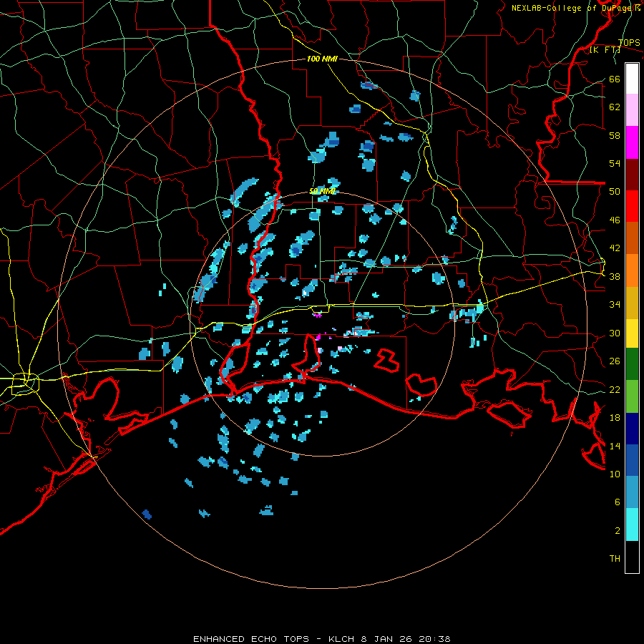Click the light pink 62 kft swatch
The height and width of the screenshot is (644, 644).
pos(632,109)
